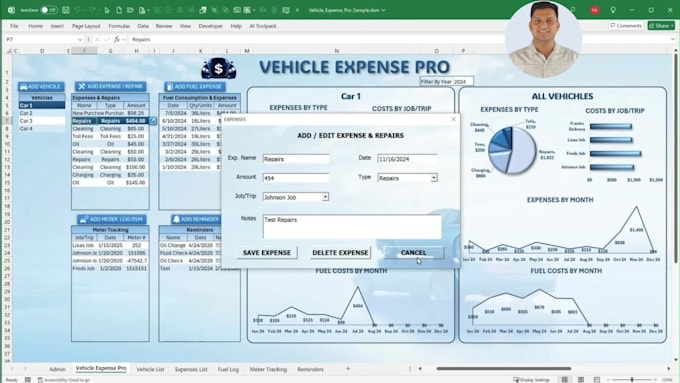680x383 pixels.
Task: Open the File menu
Action: (x=14, y=26)
